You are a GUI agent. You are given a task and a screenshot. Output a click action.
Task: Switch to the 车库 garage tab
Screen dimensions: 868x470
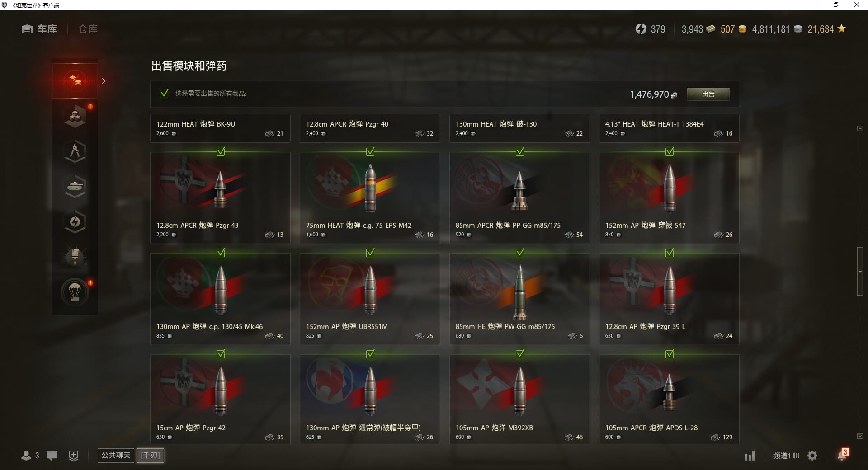39,29
